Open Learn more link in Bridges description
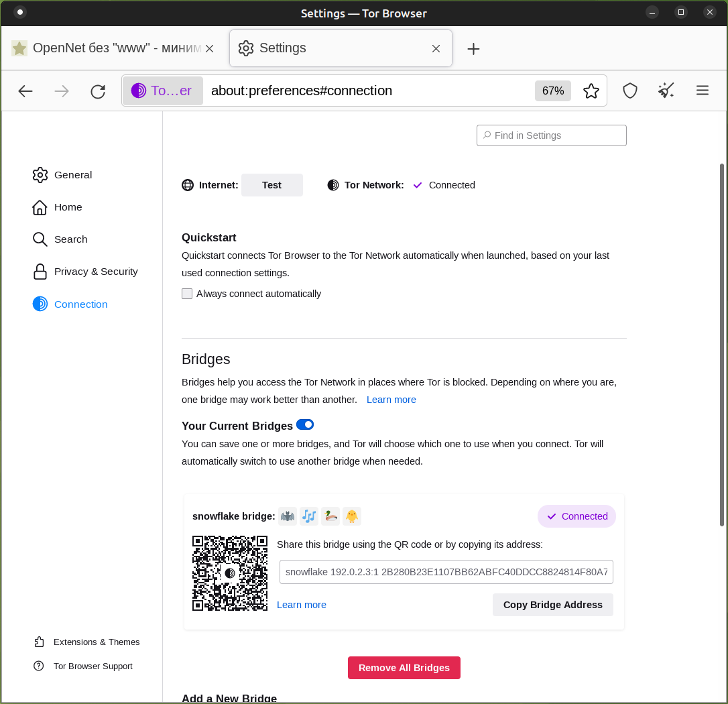This screenshot has width=728, height=704. pos(391,400)
